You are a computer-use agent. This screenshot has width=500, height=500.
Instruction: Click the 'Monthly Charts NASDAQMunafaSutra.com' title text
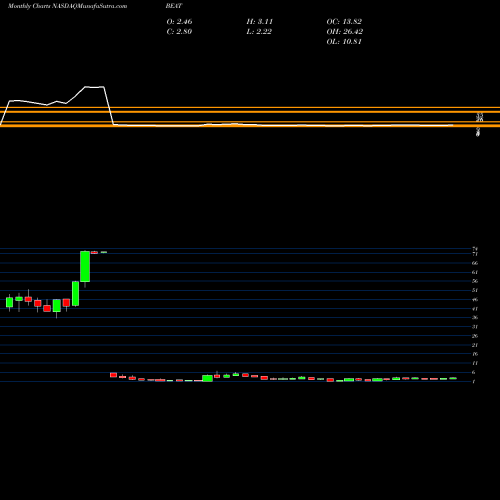pyautogui.click(x=67, y=6)
